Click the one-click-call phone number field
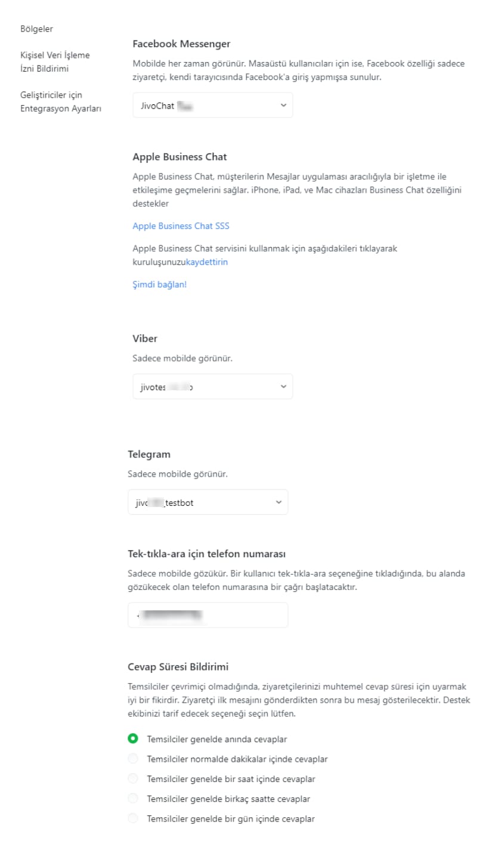The image size is (486, 868). (x=208, y=615)
